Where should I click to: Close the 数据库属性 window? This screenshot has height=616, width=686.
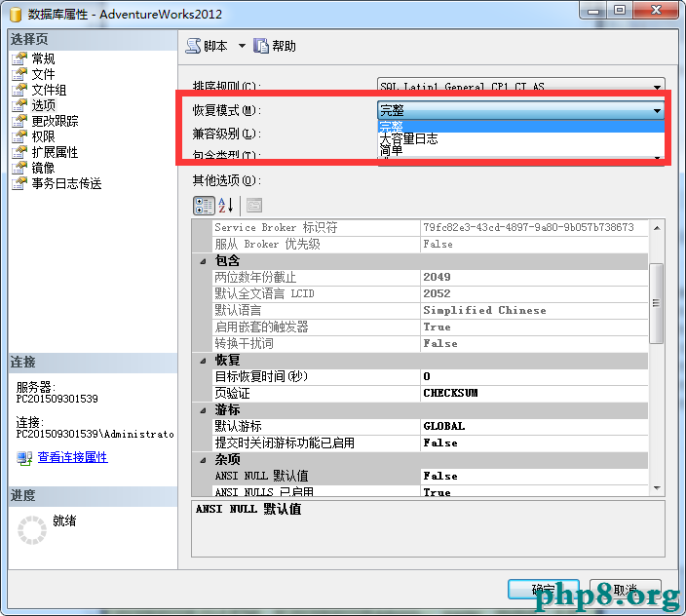click(x=656, y=10)
